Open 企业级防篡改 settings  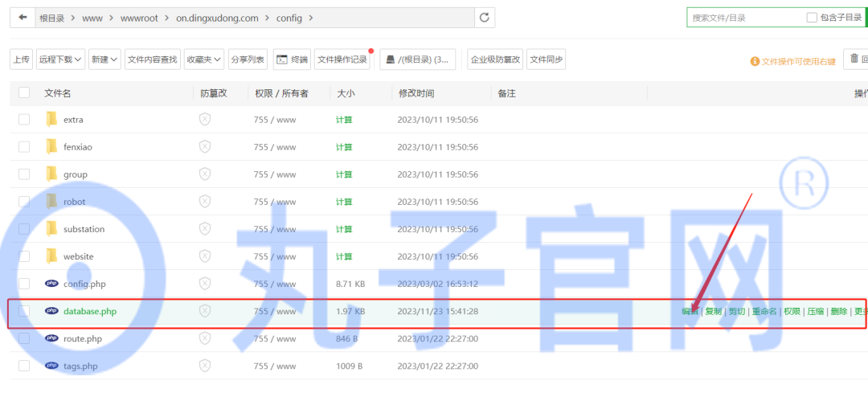point(495,59)
